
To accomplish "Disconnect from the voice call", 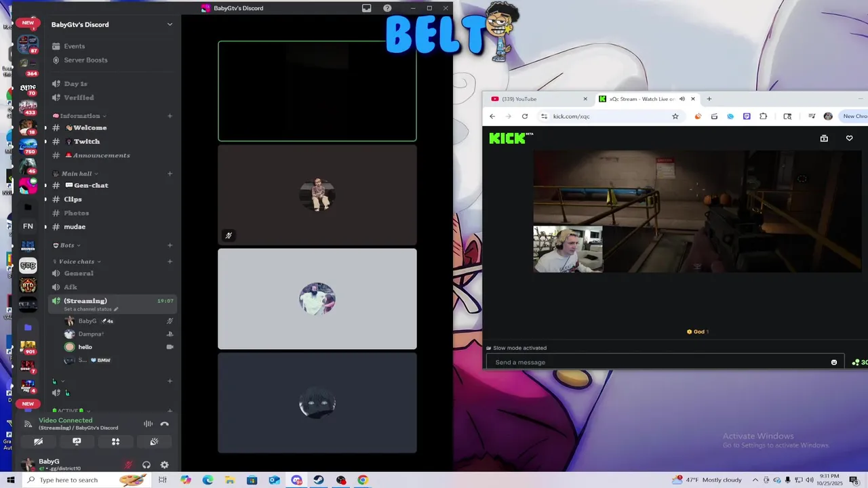I will click(164, 424).
